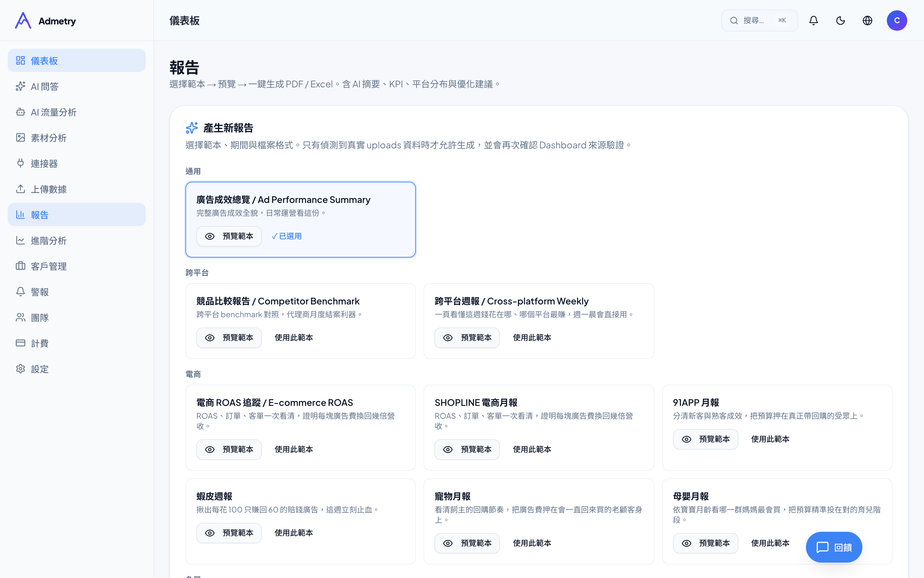924x578 pixels.
Task: Select 進階分析 in sidebar
Action: click(77, 241)
